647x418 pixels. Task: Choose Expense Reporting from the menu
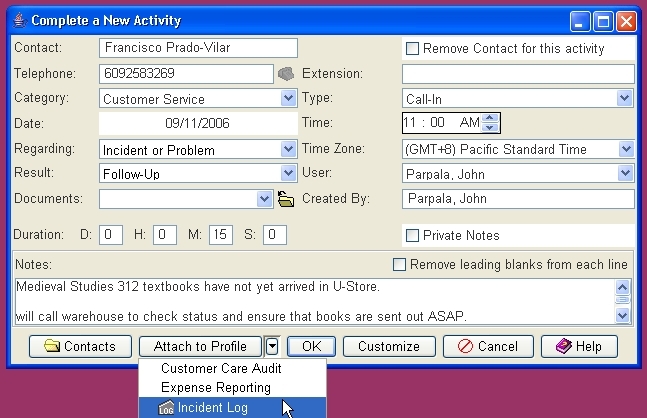click(x=233, y=387)
